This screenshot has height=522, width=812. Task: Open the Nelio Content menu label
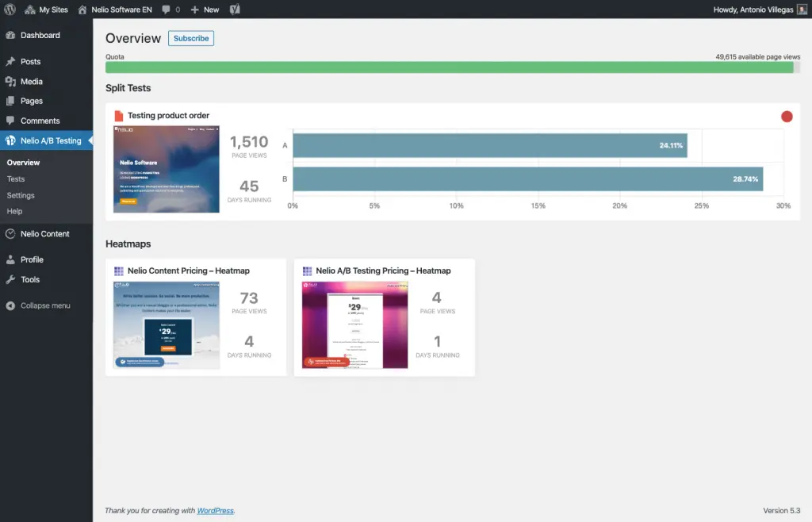45,234
